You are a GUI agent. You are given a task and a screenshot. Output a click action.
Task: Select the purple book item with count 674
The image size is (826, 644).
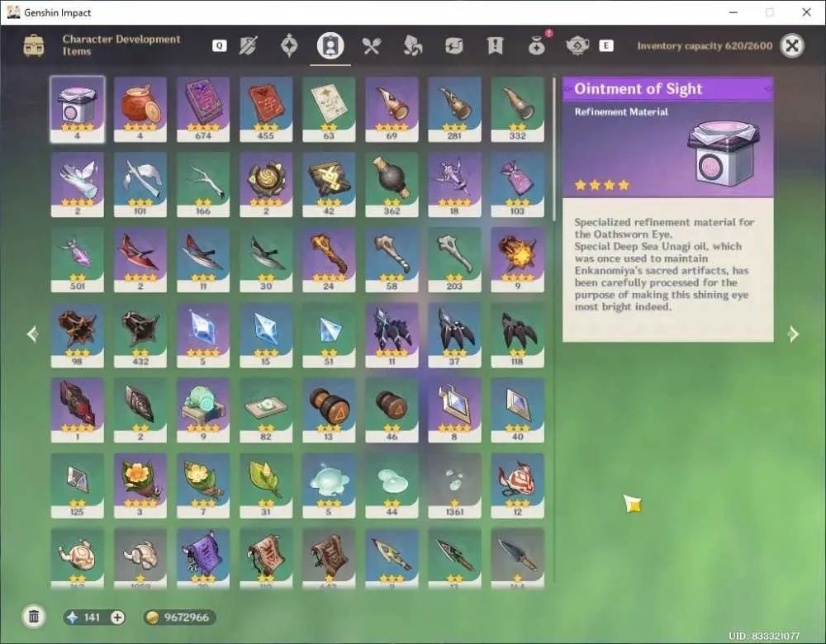coord(203,109)
